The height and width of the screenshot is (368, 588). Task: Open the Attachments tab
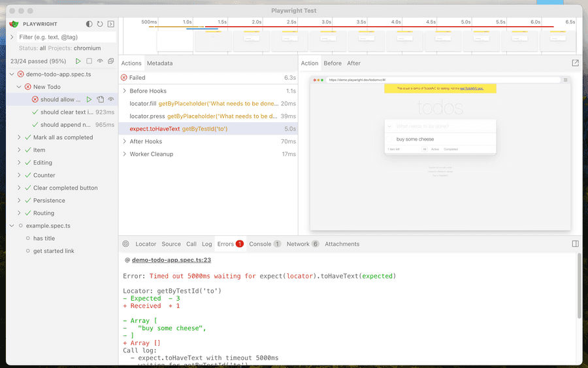tap(342, 244)
